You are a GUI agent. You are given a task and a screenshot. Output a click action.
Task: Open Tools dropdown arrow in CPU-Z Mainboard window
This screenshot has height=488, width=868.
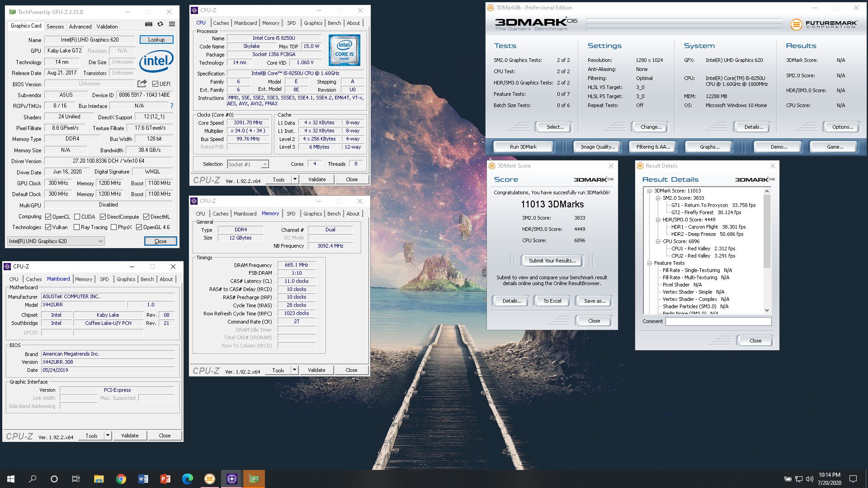(108, 436)
